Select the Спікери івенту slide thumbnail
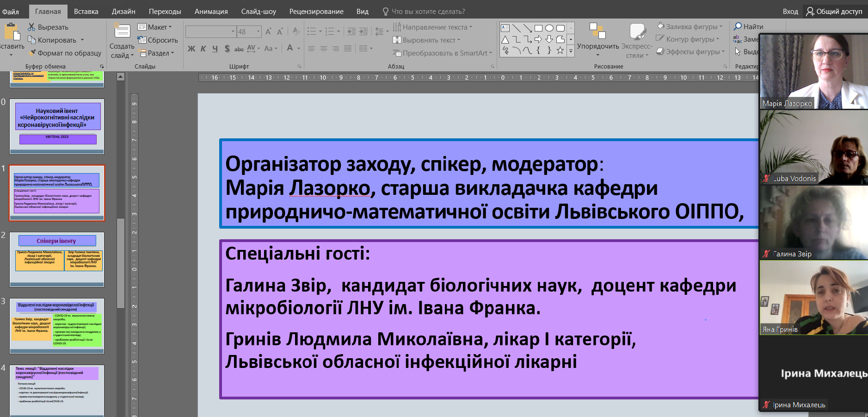The image size is (868, 417). (x=57, y=259)
